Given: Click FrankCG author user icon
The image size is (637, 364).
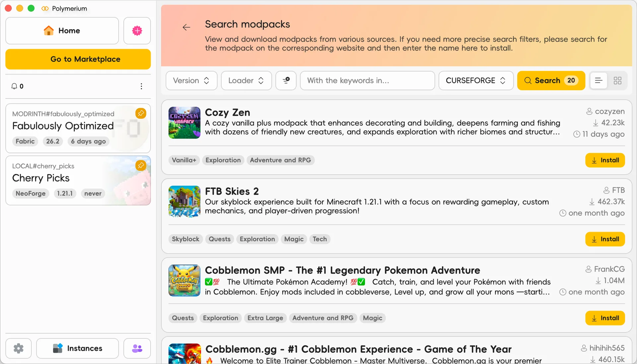Looking at the screenshot, I should coord(589,269).
